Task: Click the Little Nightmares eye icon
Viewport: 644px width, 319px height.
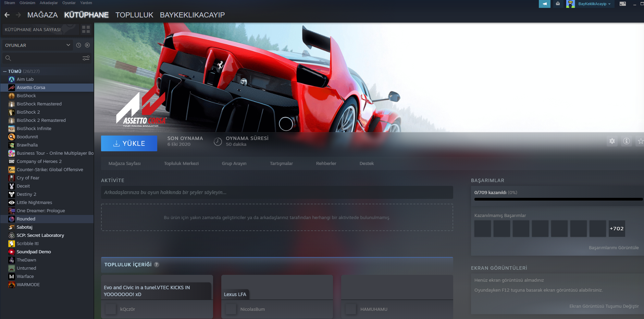Action: (x=12, y=203)
